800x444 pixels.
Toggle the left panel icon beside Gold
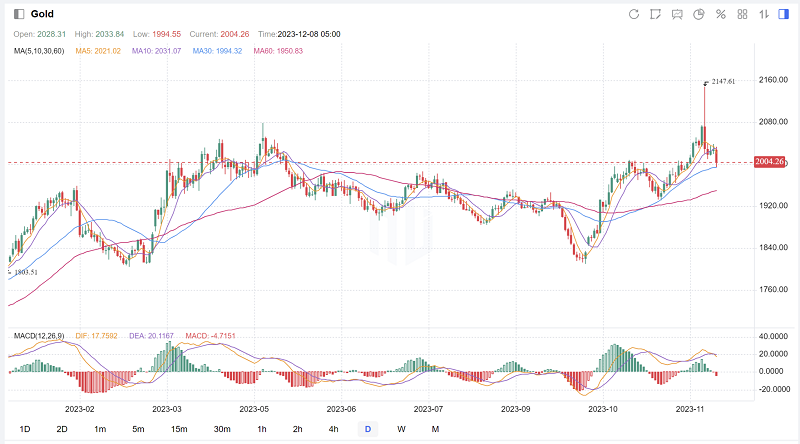click(x=18, y=14)
